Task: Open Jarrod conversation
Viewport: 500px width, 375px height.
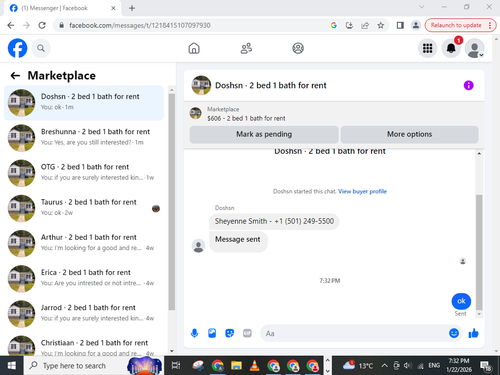Action: coord(84,314)
